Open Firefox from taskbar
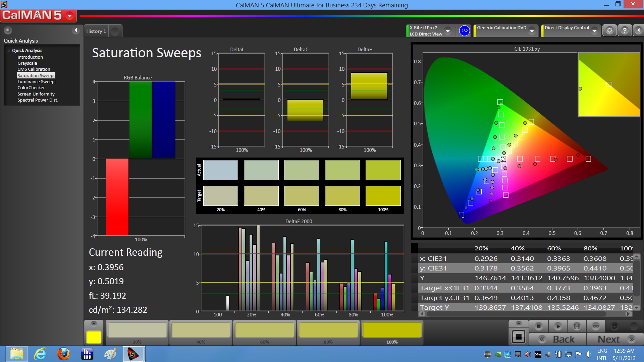This screenshot has height=362, width=644. click(x=63, y=354)
